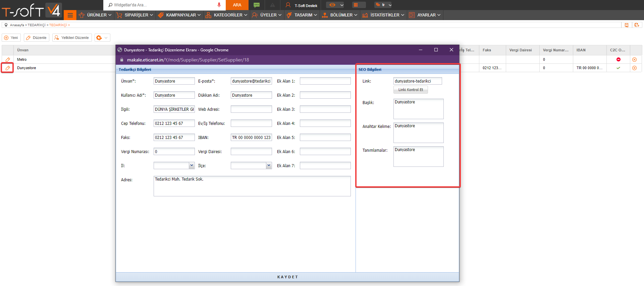This screenshot has height=286, width=644.
Task: Click the İlgili input field
Action: click(174, 109)
